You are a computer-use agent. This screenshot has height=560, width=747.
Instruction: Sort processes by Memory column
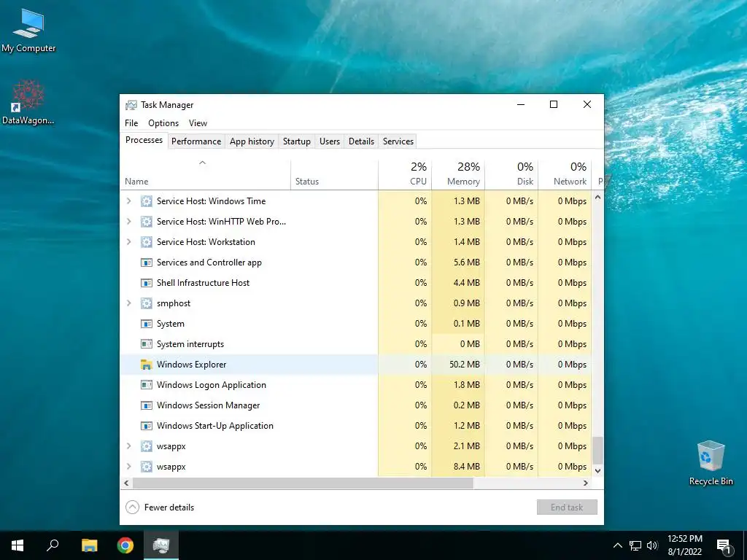[x=458, y=175]
